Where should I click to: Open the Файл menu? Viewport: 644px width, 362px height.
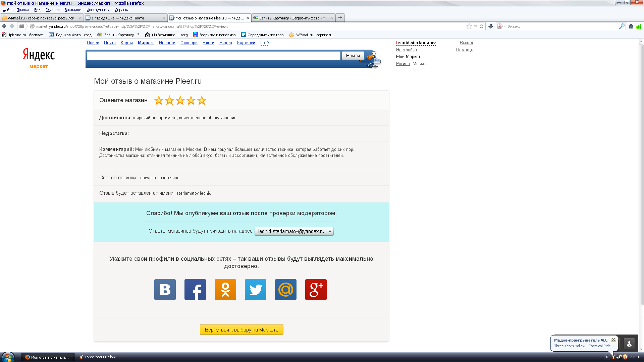[x=7, y=10]
